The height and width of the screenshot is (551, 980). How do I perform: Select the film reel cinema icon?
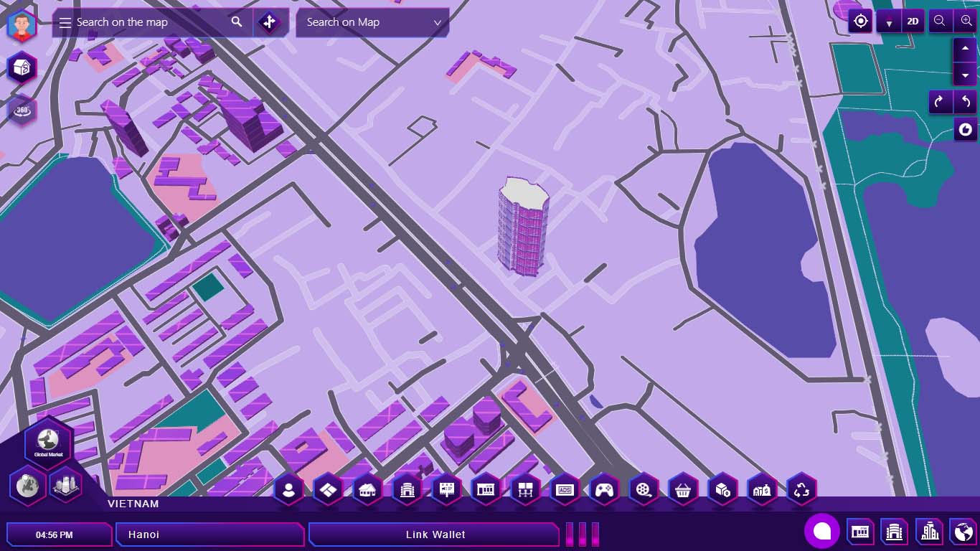coord(644,490)
